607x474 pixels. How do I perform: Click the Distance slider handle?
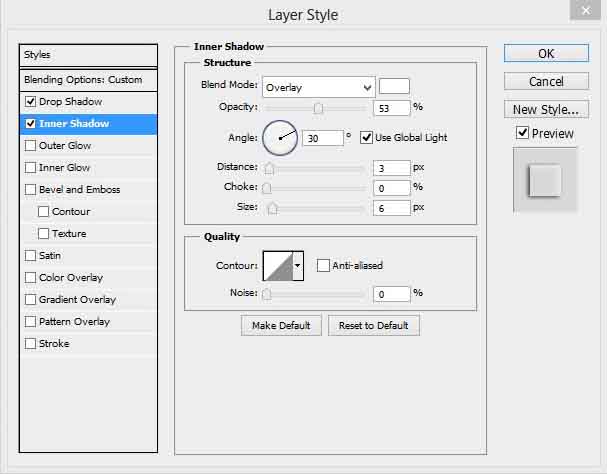click(269, 168)
